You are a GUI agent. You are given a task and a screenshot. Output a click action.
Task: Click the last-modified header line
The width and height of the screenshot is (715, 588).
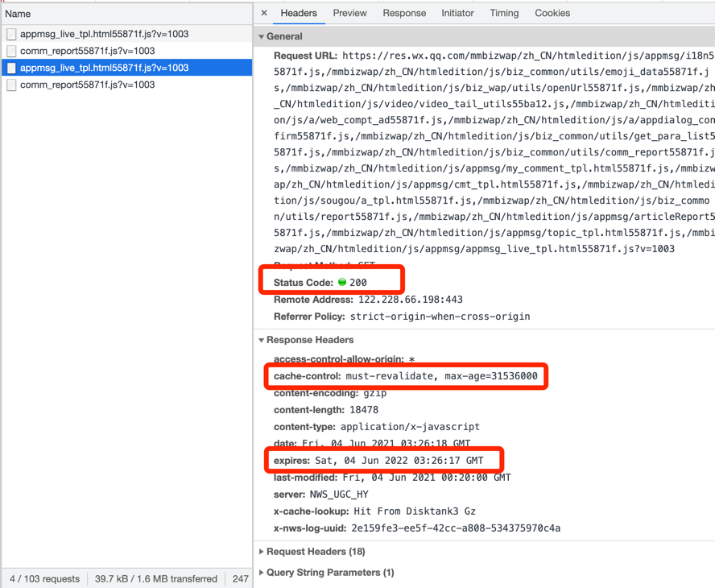[392, 477]
